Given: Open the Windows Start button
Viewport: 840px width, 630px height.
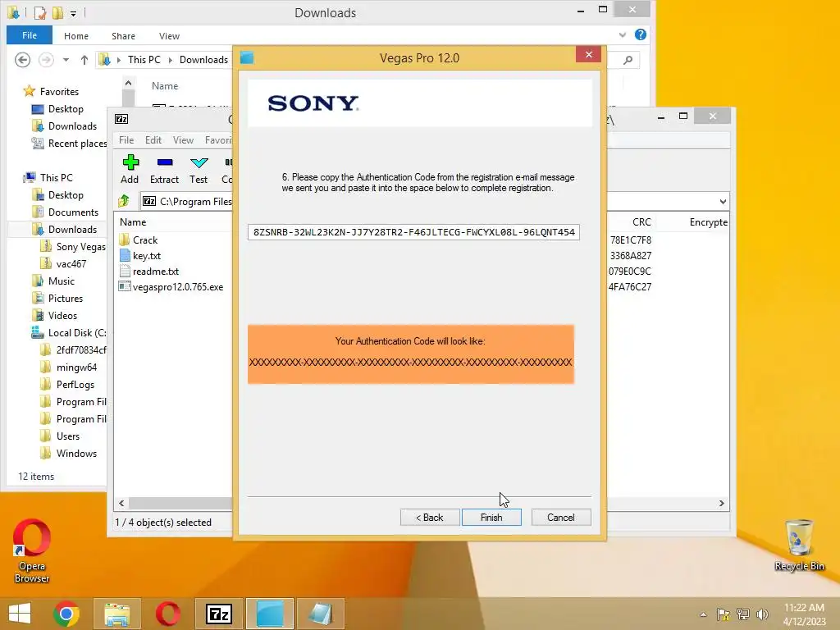Looking at the screenshot, I should coord(20,614).
